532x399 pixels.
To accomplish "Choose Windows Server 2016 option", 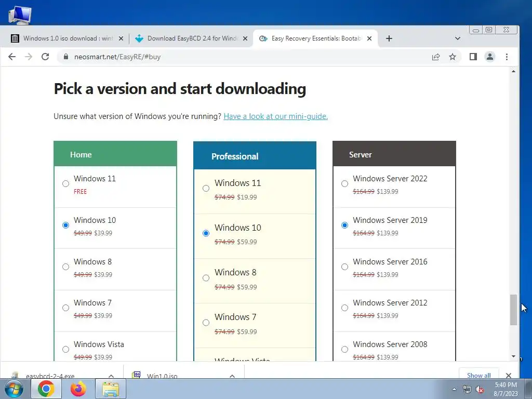I will click(x=345, y=267).
